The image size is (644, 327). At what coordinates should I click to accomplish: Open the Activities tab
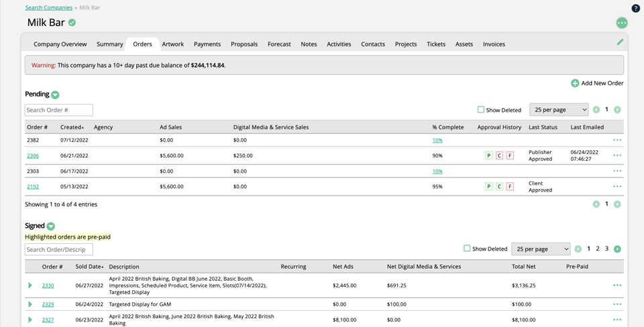click(x=339, y=44)
